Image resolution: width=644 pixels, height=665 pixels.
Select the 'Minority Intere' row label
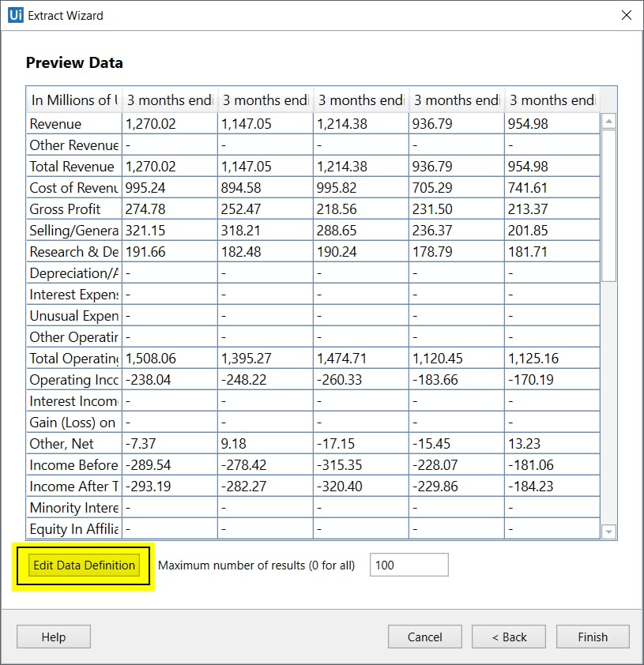pos(74,507)
